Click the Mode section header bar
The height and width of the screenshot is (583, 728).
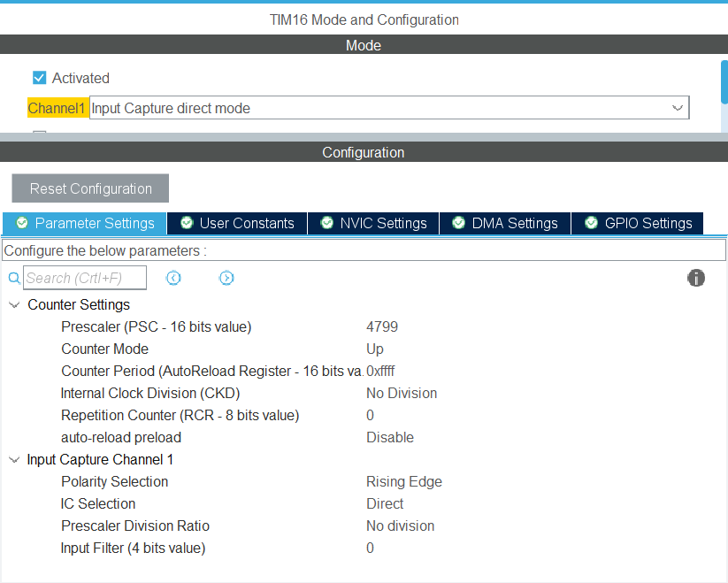coord(364,44)
